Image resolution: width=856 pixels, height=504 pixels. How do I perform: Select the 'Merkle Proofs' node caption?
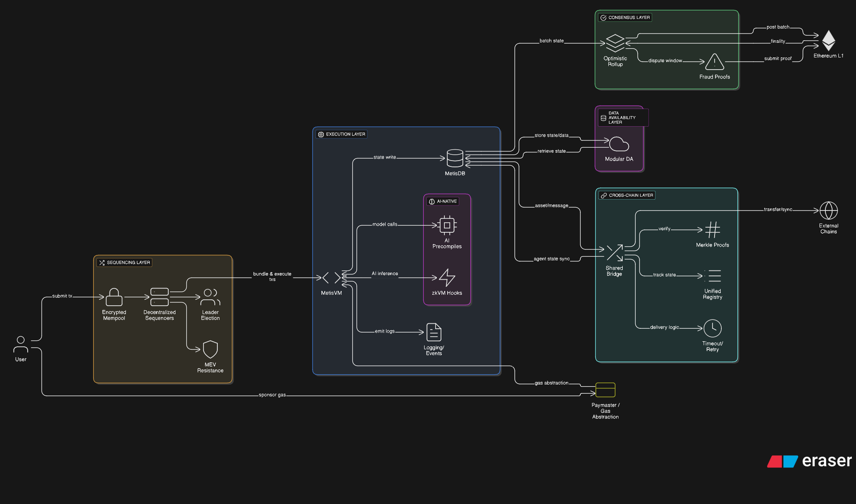point(712,245)
